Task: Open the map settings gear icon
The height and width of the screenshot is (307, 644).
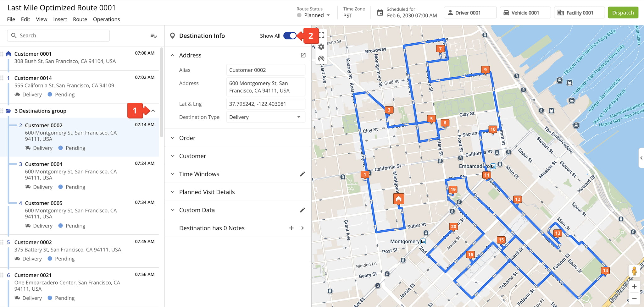Action: click(x=321, y=47)
